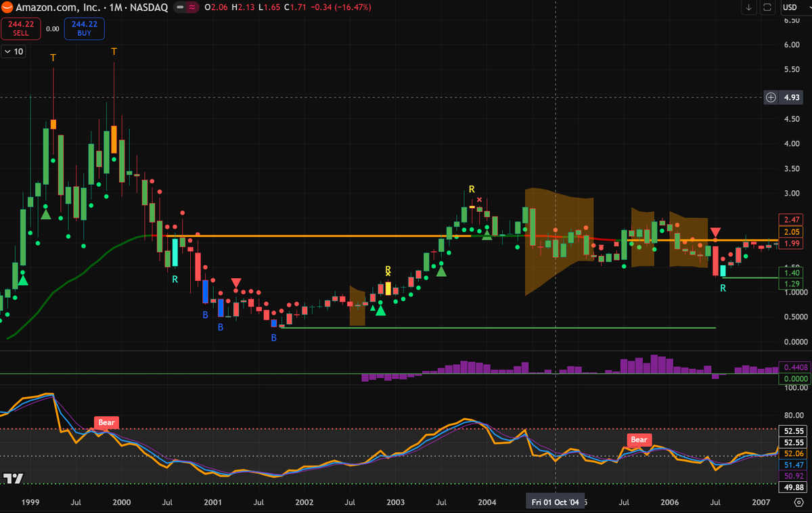Click the red down-triangle signal above 2001 candles

pos(235,282)
